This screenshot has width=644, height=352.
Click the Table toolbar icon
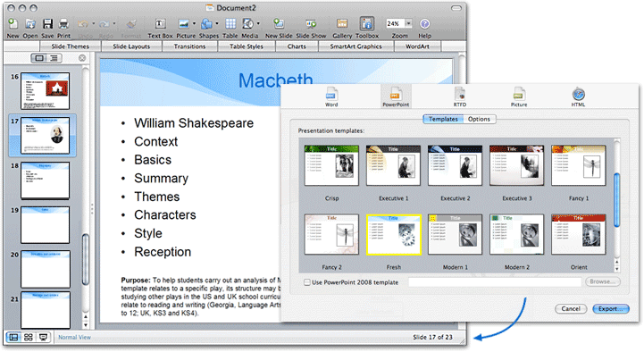pyautogui.click(x=230, y=24)
